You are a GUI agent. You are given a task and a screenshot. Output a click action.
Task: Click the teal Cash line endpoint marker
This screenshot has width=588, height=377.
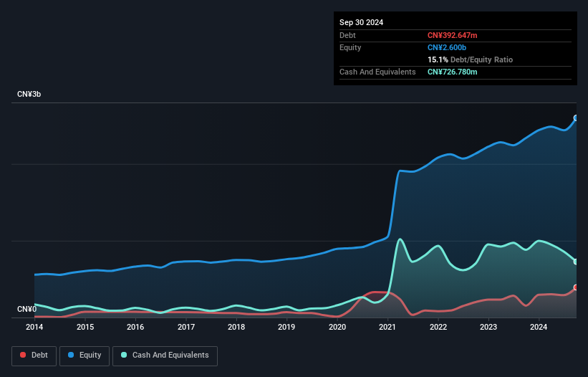pyautogui.click(x=576, y=262)
